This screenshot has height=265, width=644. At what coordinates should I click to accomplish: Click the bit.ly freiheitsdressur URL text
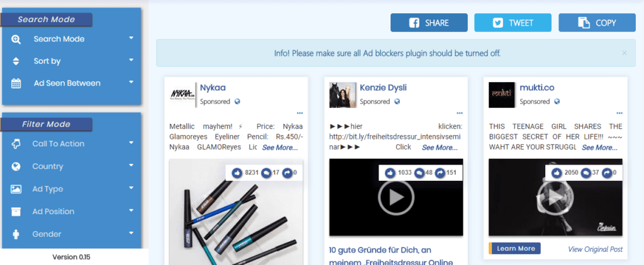click(394, 137)
